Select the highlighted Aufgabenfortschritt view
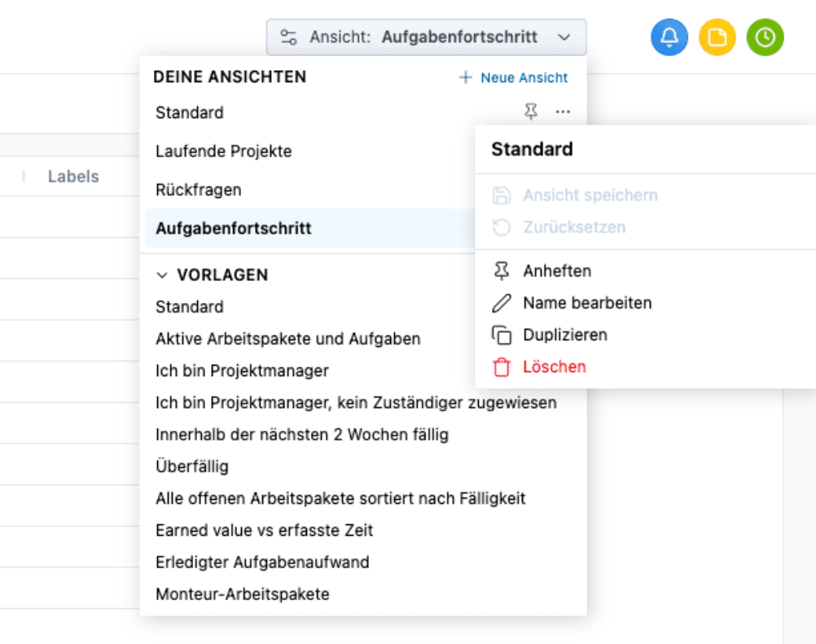Viewport: 816px width, 644px height. click(x=310, y=228)
